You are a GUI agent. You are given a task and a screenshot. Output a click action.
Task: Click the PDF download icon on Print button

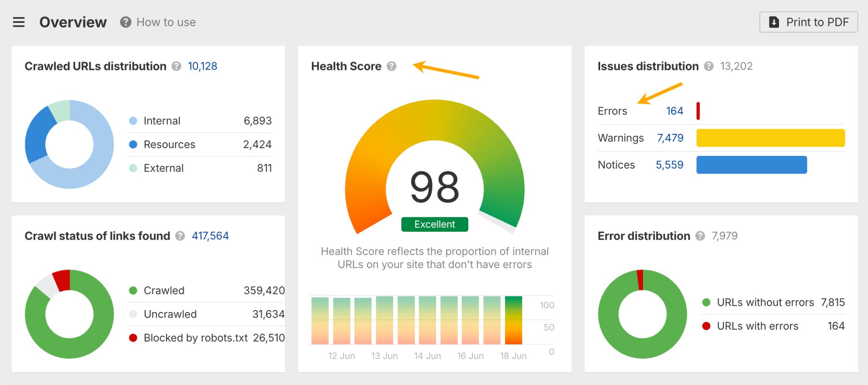(774, 22)
